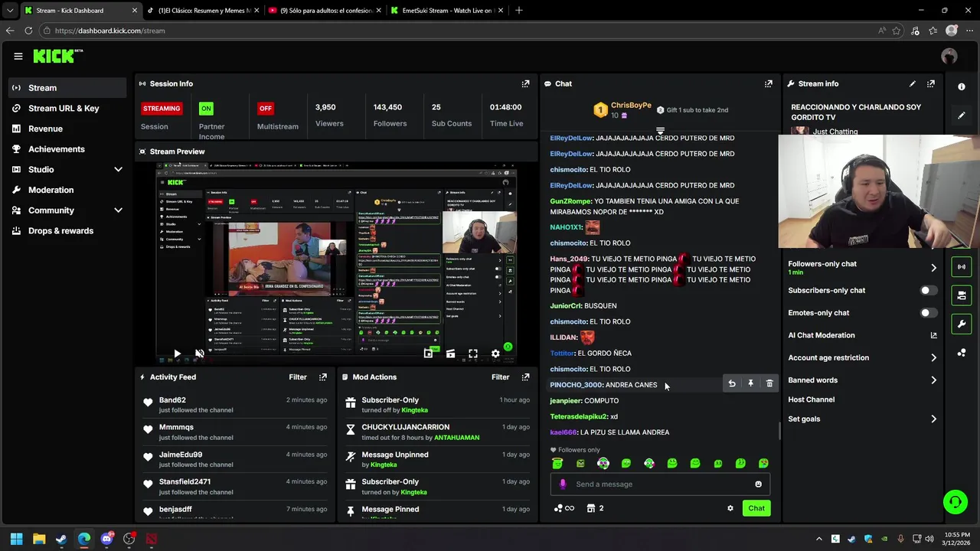Image resolution: width=980 pixels, height=551 pixels.
Task: Toggle Emotes-only chat switch
Action: pos(928,312)
